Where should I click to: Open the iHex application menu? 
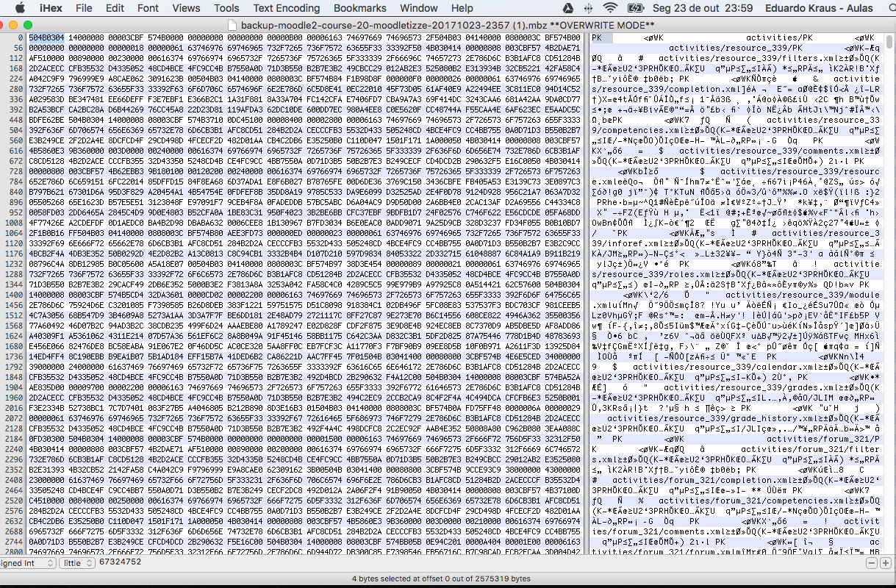click(x=51, y=8)
